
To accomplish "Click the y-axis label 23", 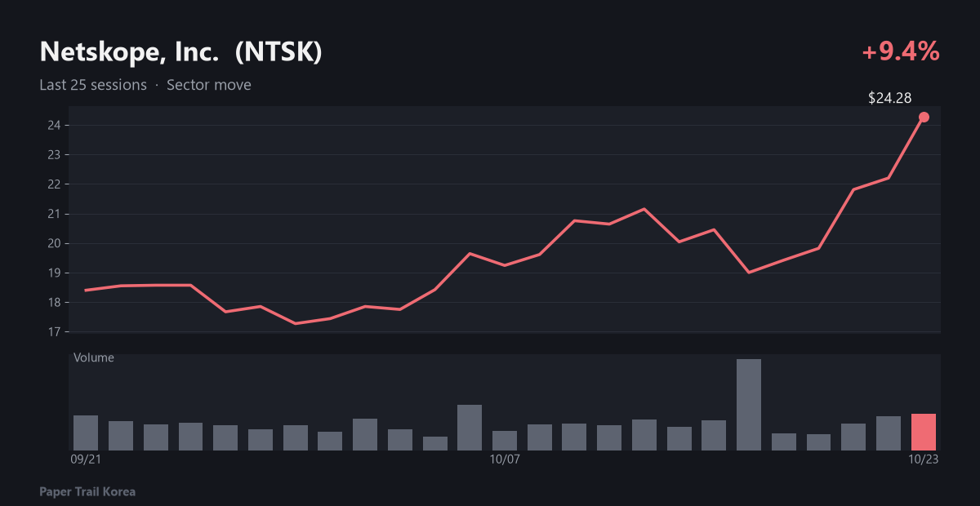I will click(x=54, y=154).
